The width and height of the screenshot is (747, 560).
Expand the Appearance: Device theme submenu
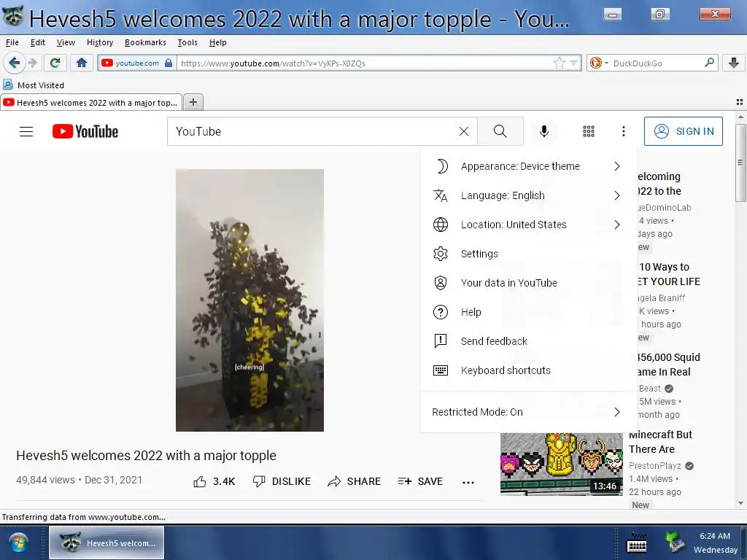pyautogui.click(x=529, y=166)
